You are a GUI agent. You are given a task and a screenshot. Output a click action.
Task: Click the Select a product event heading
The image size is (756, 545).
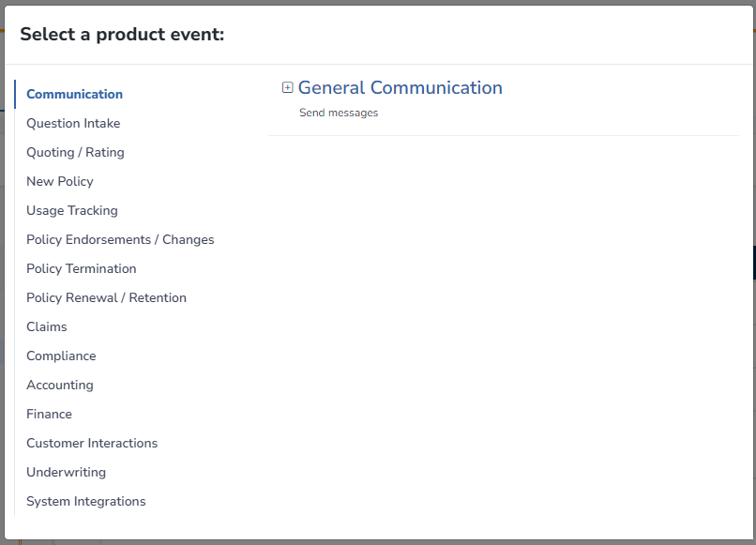[122, 35]
